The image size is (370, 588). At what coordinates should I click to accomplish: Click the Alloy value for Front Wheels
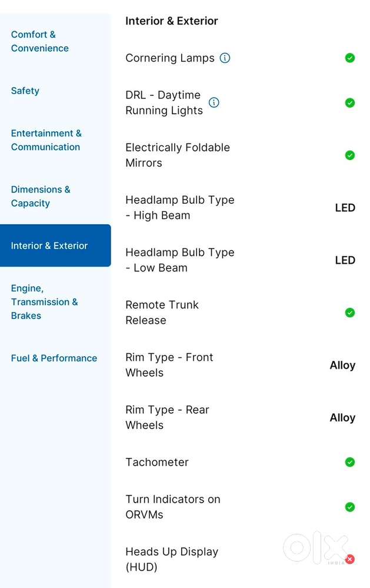coord(342,366)
